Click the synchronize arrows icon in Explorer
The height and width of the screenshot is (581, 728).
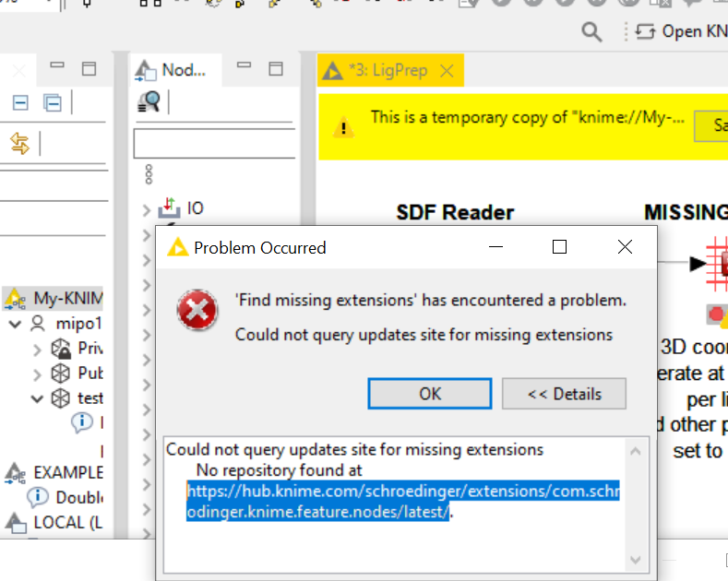click(x=19, y=143)
